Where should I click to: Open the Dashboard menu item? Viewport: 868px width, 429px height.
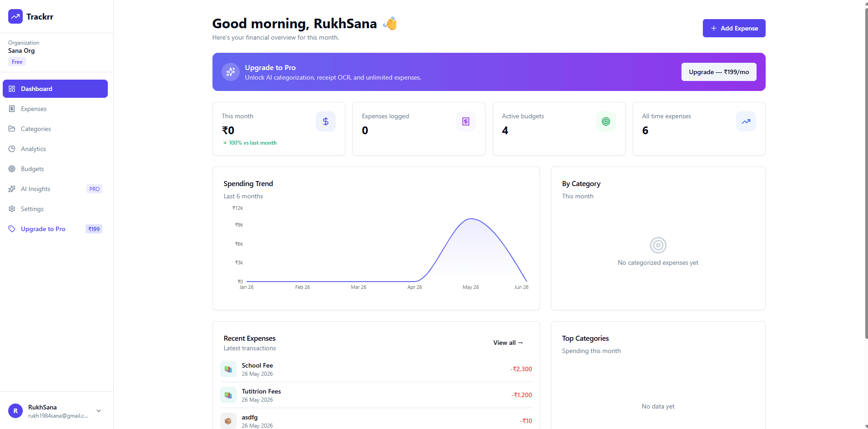pyautogui.click(x=55, y=89)
